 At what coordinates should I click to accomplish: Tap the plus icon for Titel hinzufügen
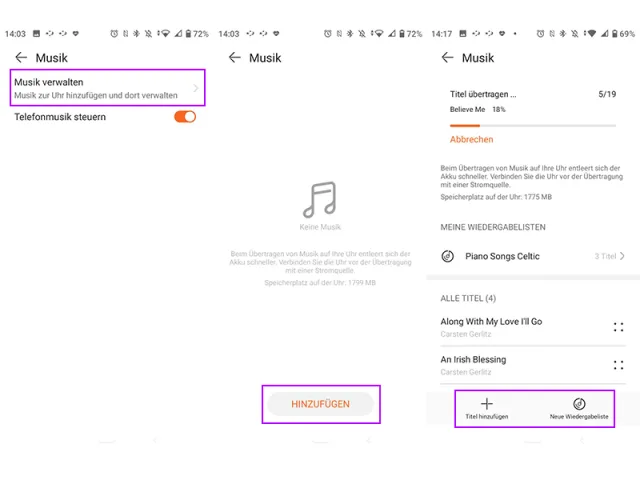click(x=487, y=404)
